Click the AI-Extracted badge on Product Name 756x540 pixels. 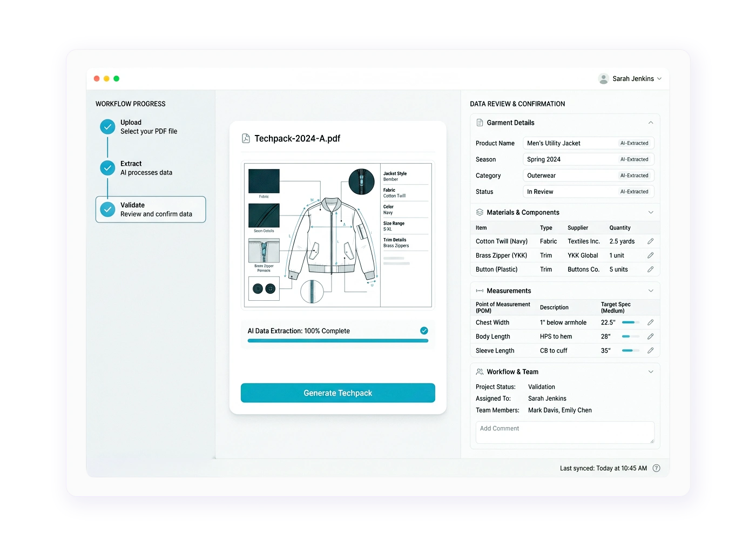[x=634, y=143]
